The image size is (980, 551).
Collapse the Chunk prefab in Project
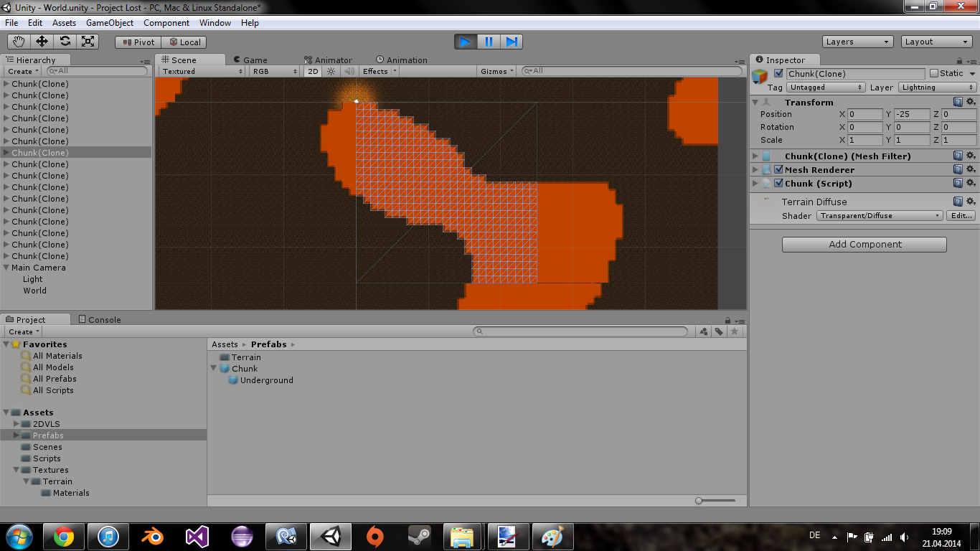pos(214,368)
